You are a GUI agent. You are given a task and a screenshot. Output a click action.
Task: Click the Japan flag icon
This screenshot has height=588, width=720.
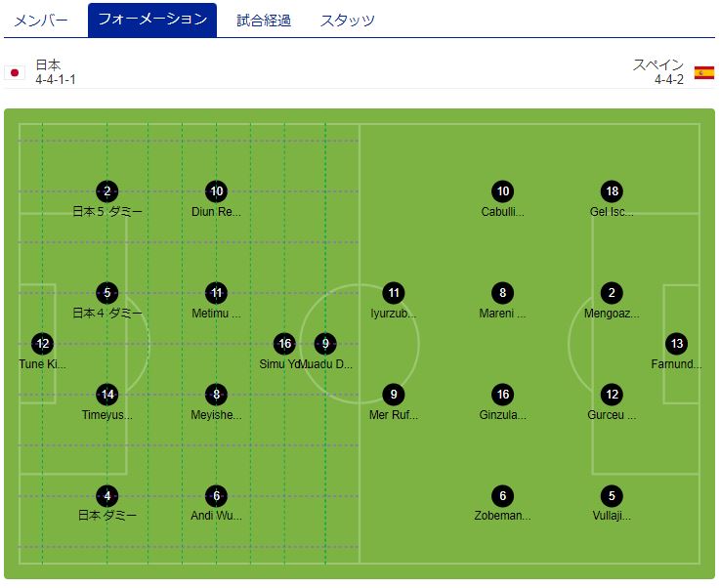point(15,72)
